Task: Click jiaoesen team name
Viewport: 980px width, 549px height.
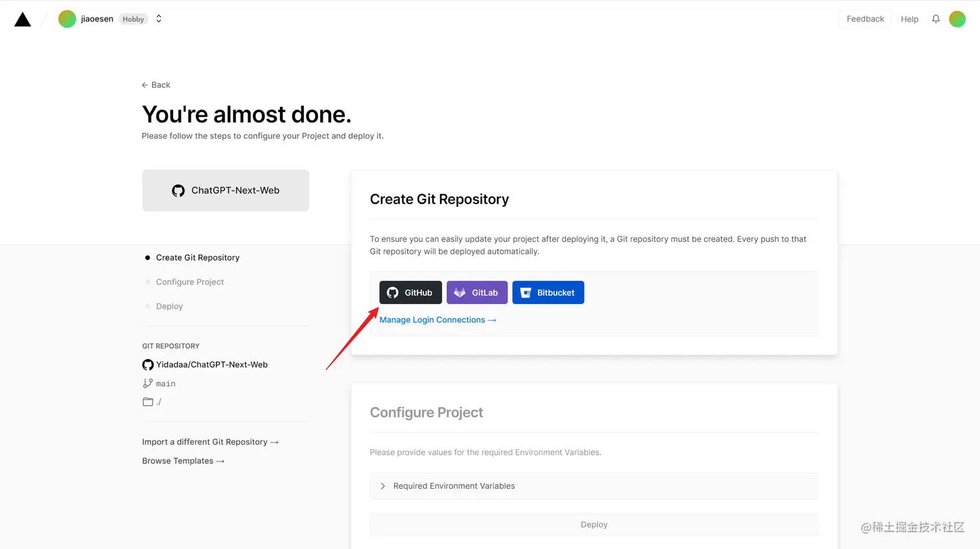Action: click(97, 19)
